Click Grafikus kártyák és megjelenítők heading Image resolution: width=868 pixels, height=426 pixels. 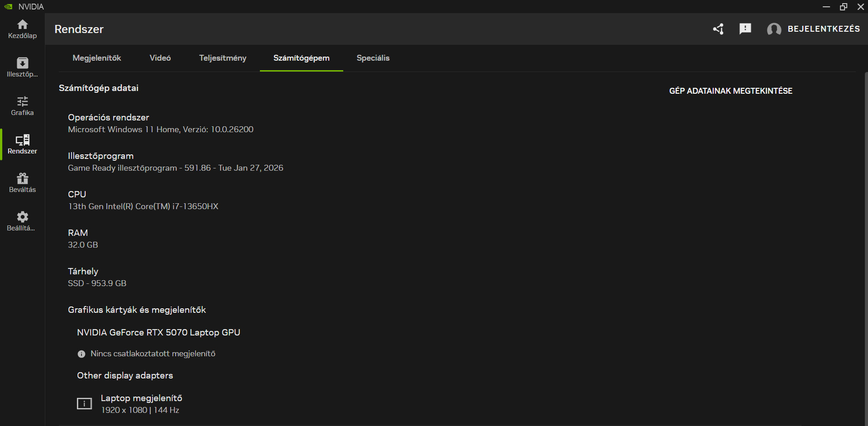tap(137, 310)
